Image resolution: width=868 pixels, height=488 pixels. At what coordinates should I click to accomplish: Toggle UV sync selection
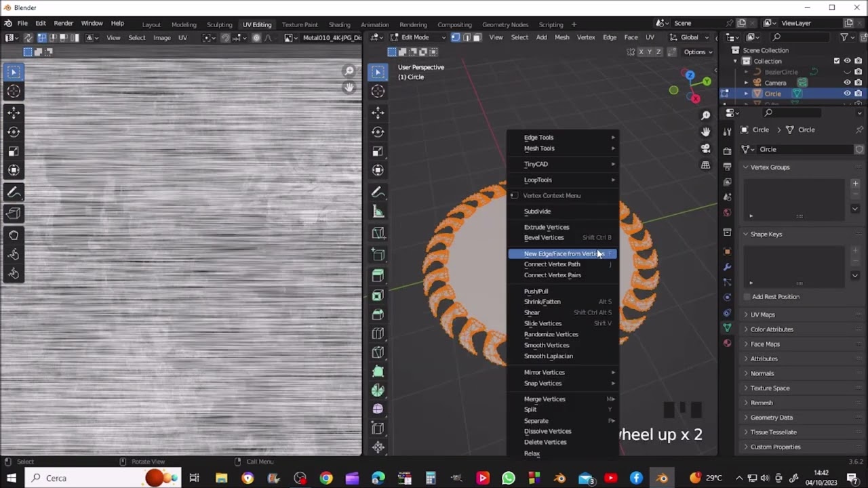click(x=28, y=37)
